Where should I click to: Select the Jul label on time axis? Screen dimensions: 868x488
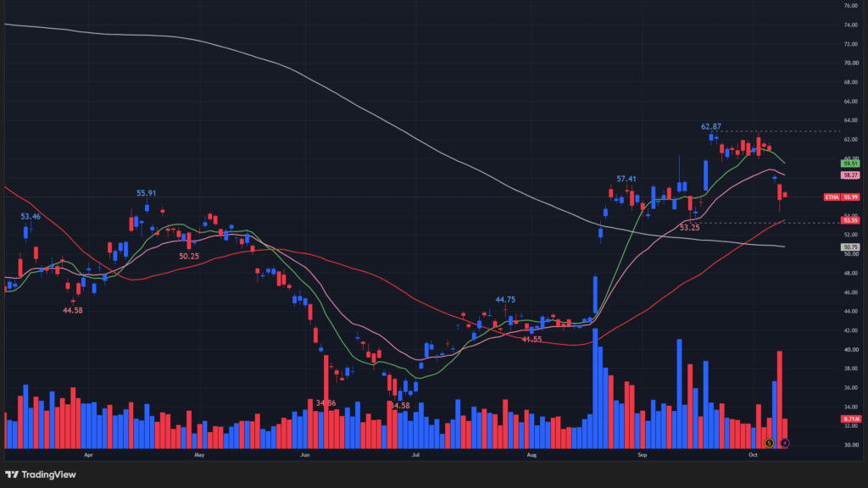click(415, 455)
